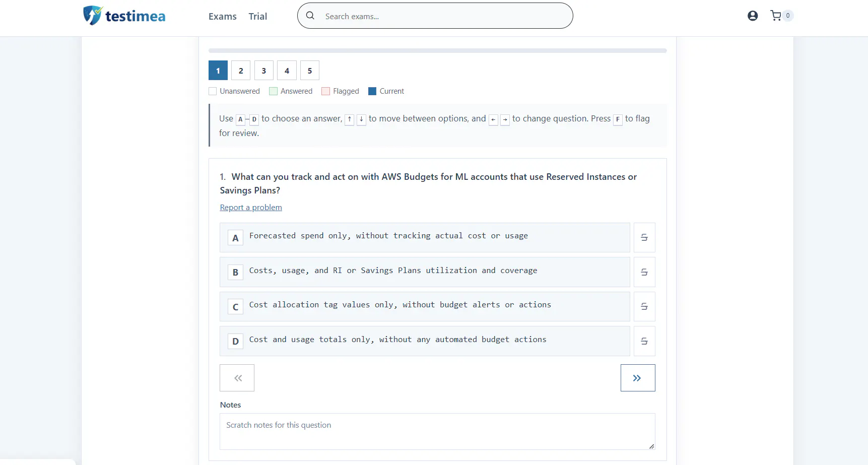The height and width of the screenshot is (465, 868).
Task: Click the cart count badge 0
Action: (x=788, y=16)
